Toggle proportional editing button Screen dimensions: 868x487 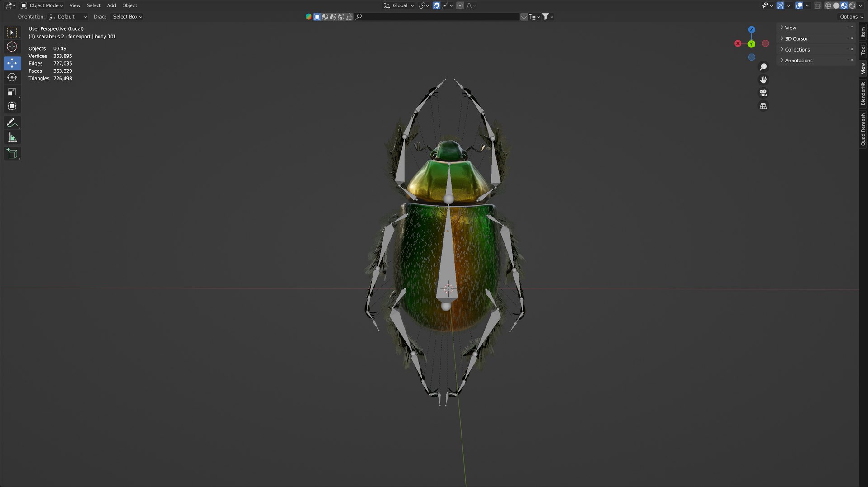(x=460, y=5)
